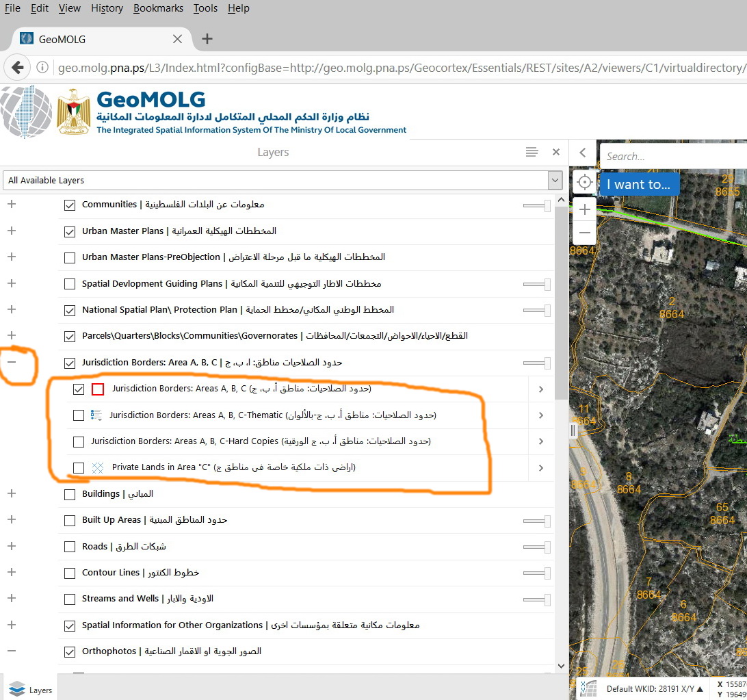Enable Urban Master Plans-PreObjection layer
The width and height of the screenshot is (747, 700).
pyautogui.click(x=70, y=258)
